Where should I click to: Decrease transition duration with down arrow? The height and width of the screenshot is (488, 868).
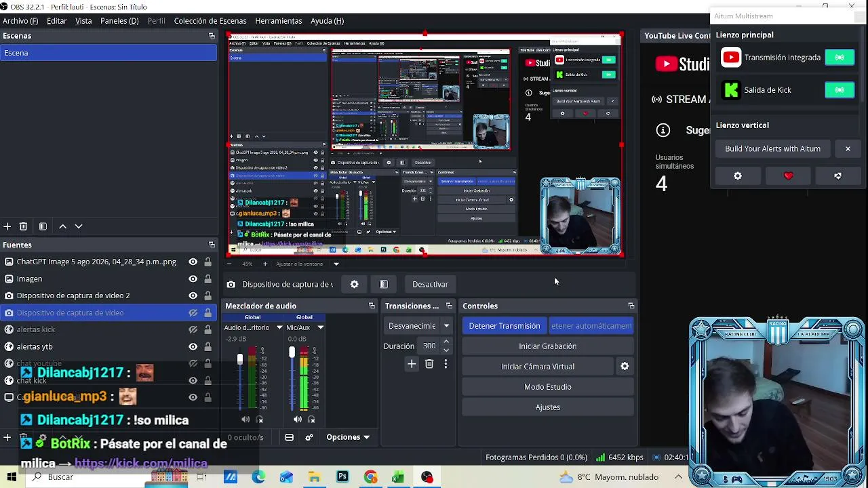click(x=446, y=350)
